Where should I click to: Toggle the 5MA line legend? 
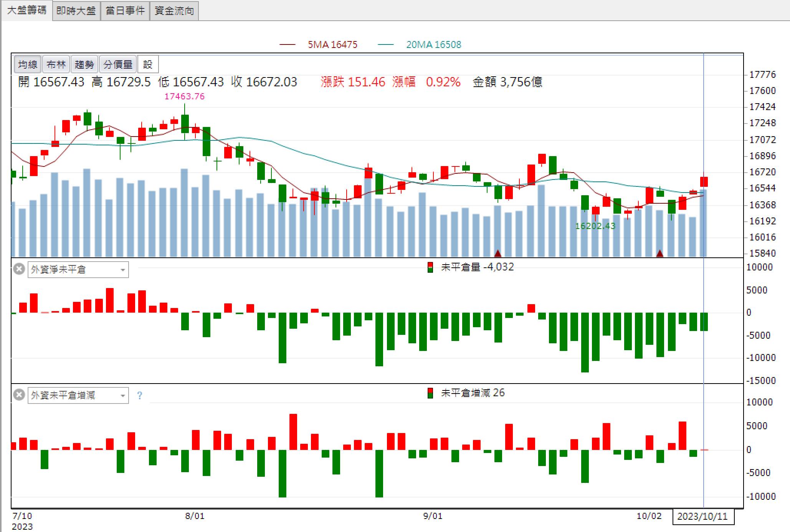click(x=319, y=44)
